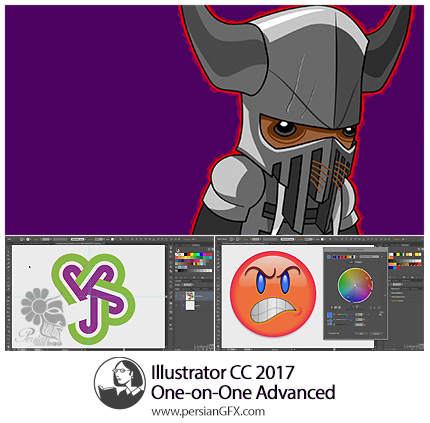430x423 pixels.
Task: Click the lynda.com reader logo
Action: 120,383
